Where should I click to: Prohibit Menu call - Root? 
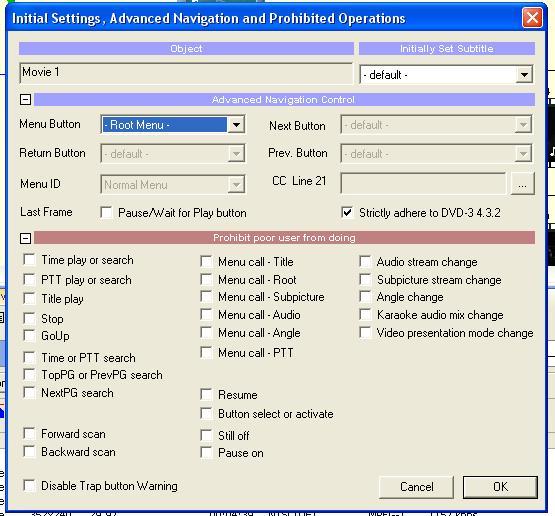coord(206,279)
